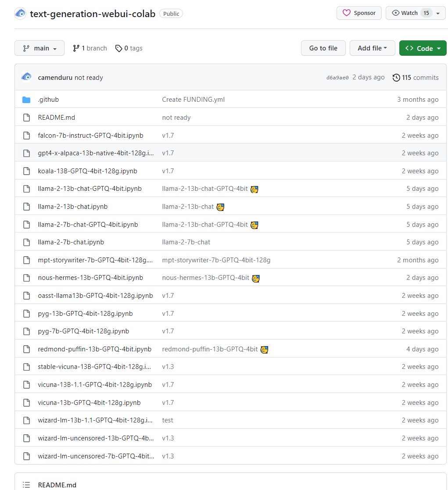The height and width of the screenshot is (490, 448).
Task: Open the .github folder
Action: (x=48, y=100)
